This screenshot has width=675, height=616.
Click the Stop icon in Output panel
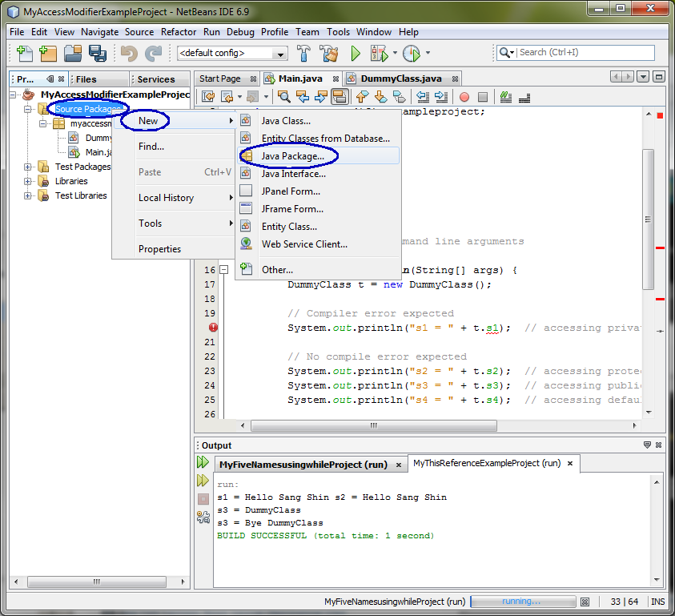click(x=203, y=499)
